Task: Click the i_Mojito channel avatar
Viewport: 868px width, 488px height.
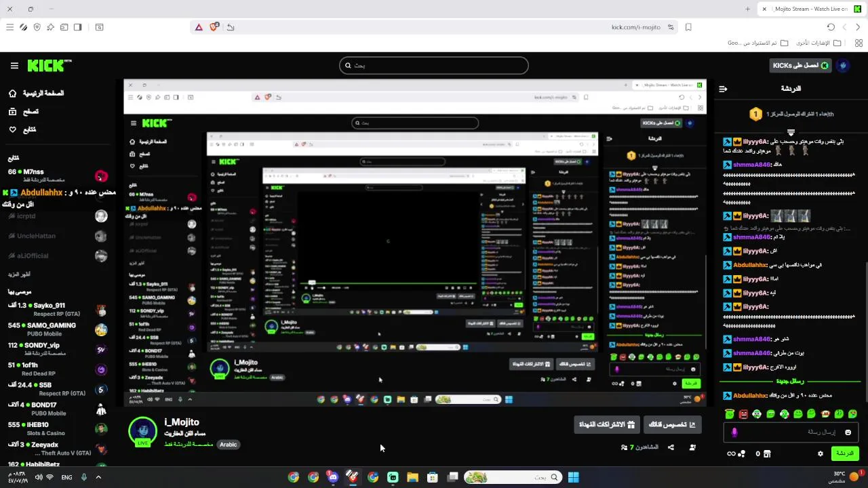Action: pos(143,431)
